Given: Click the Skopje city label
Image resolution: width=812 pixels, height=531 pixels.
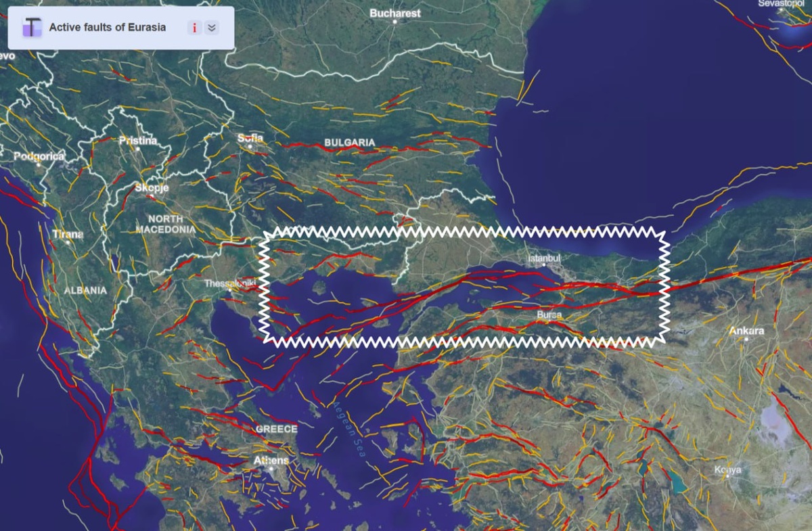Looking at the screenshot, I should (152, 188).
